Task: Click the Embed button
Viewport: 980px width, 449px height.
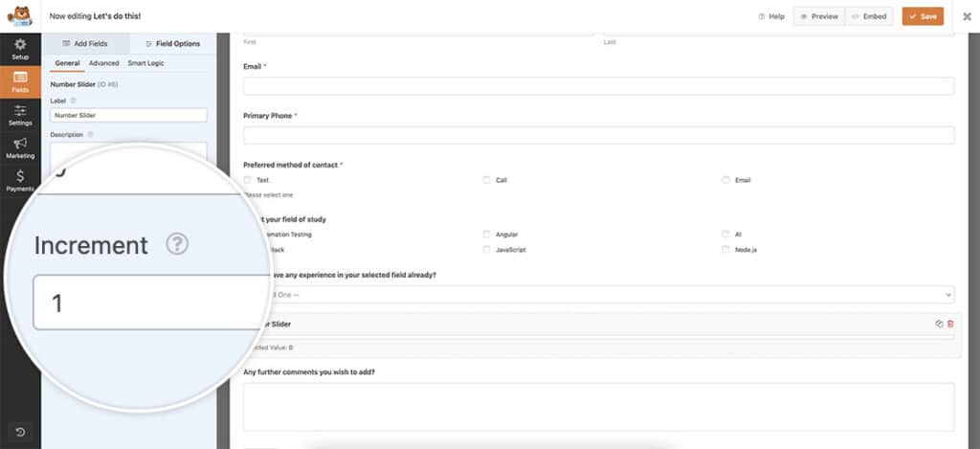Action: point(869,16)
